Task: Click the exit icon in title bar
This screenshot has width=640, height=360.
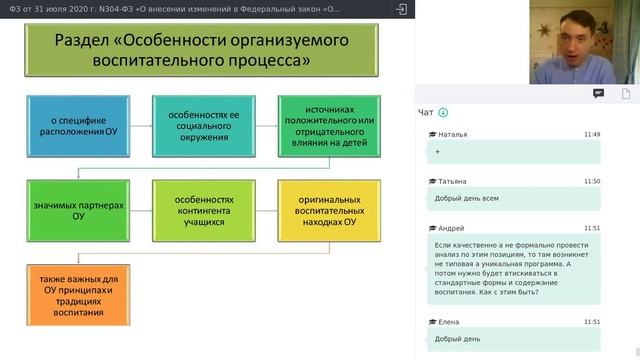Action: click(401, 9)
